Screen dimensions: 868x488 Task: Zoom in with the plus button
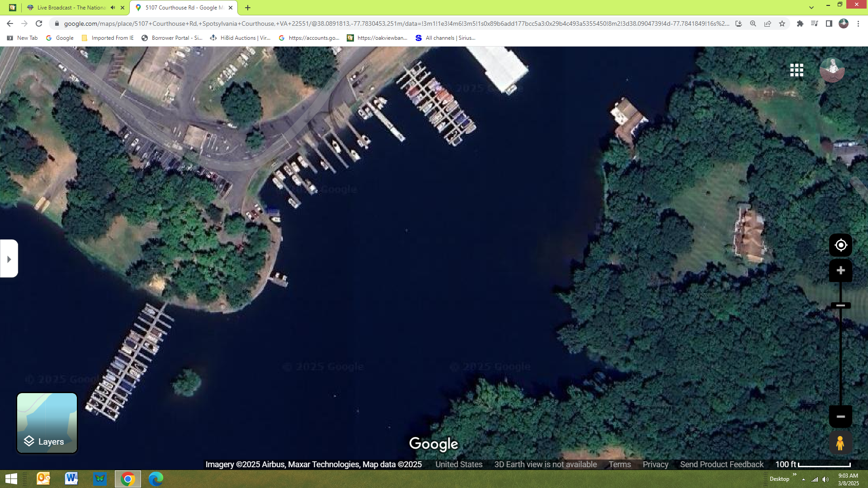pyautogui.click(x=840, y=270)
